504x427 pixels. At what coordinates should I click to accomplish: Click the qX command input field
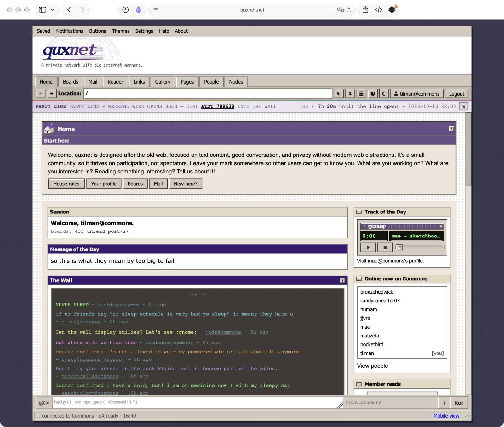[198, 402]
